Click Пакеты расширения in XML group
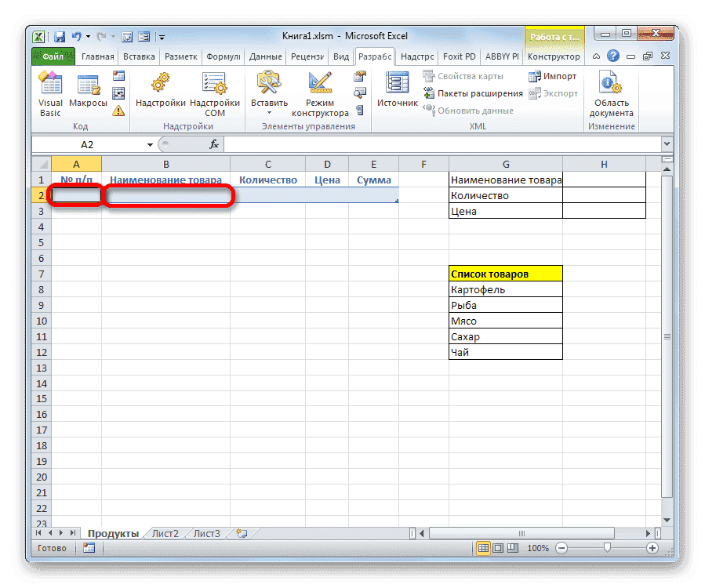This screenshot has width=705, height=588. (474, 93)
